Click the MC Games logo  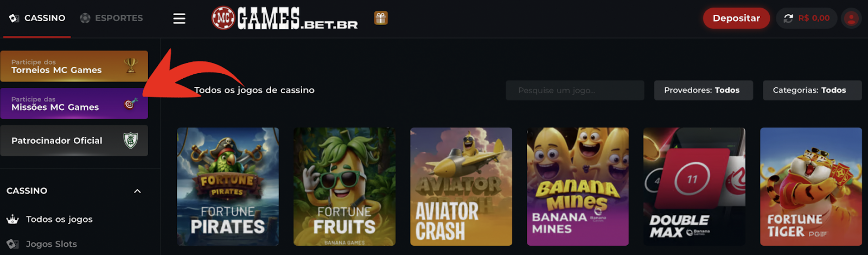pos(285,18)
